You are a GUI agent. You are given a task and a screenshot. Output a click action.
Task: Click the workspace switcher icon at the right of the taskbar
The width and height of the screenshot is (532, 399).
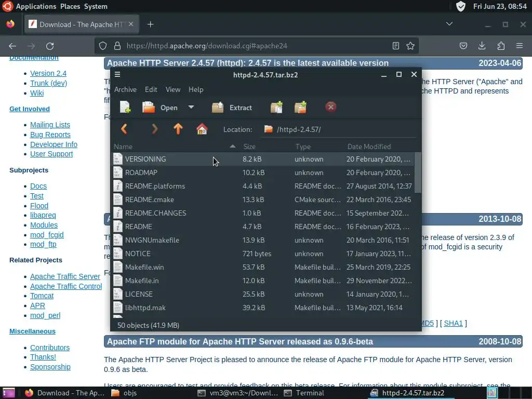point(491,393)
